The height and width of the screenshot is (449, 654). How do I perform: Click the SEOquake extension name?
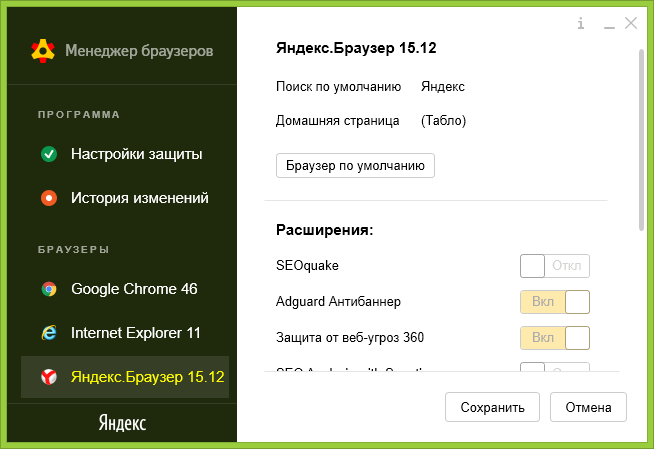(x=307, y=266)
